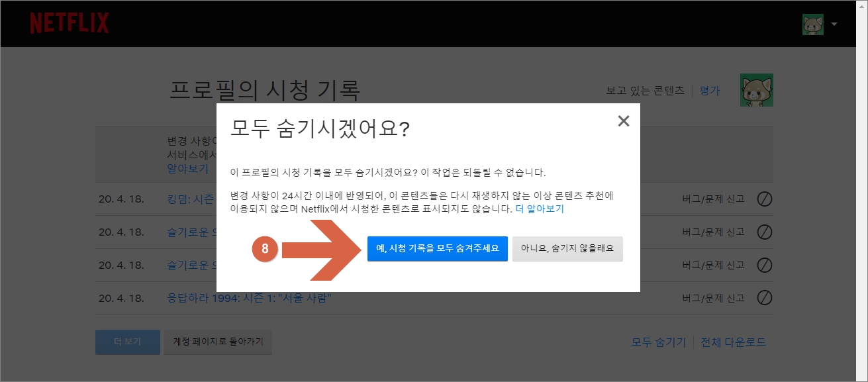Image resolution: width=868 pixels, height=382 pixels.
Task: Open the 킹덤: 시즌 title link
Action: [192, 199]
